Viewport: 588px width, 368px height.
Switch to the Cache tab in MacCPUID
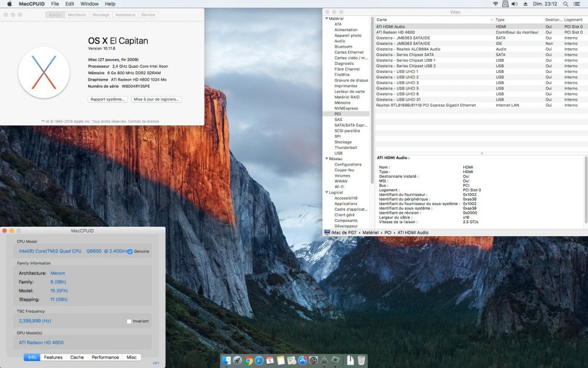77,357
